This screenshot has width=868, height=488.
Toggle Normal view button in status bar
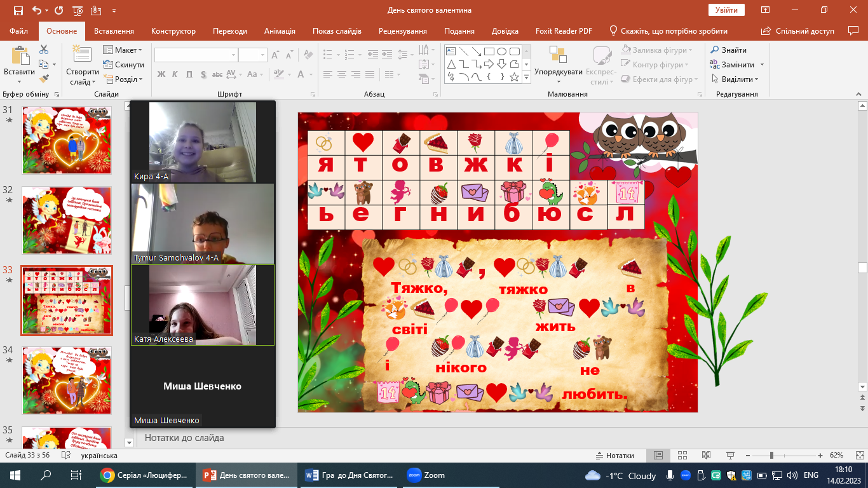(658, 456)
